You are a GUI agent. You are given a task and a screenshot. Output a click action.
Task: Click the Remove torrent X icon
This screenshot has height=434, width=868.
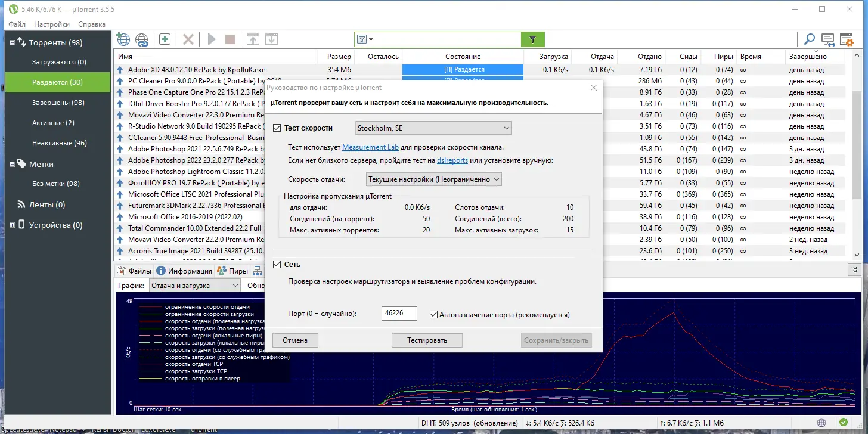188,39
